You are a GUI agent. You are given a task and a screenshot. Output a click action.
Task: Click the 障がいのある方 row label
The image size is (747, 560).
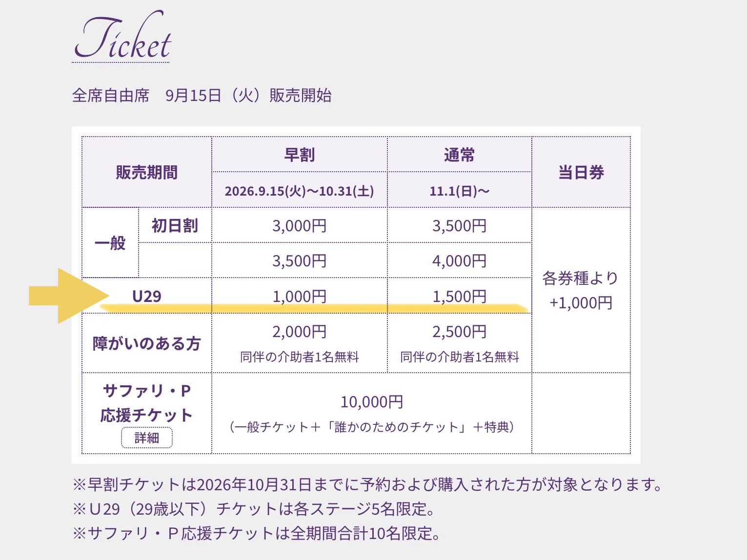click(147, 343)
